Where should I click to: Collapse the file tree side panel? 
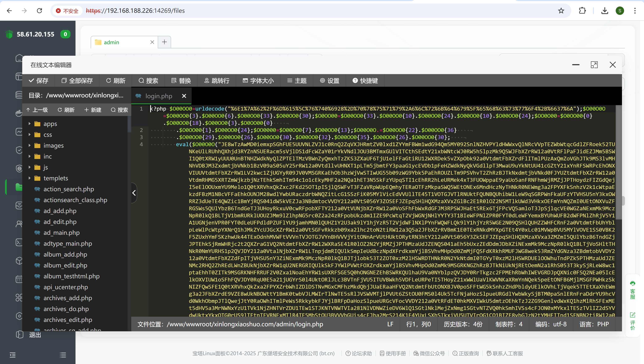pos(134,193)
